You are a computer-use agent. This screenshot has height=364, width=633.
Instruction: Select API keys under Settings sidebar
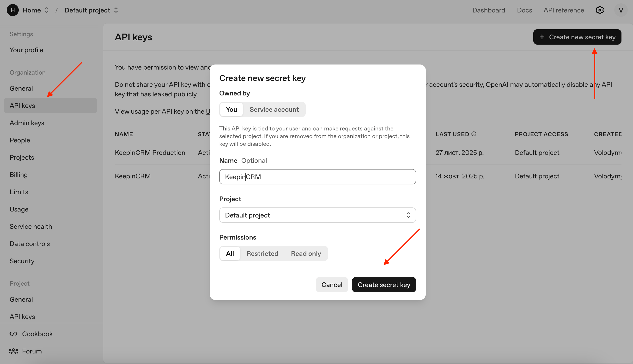(x=22, y=105)
